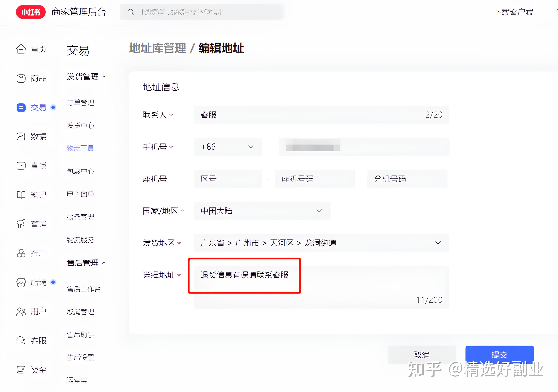Click the phone number input field
The width and height of the screenshot is (558, 392).
tap(364, 147)
